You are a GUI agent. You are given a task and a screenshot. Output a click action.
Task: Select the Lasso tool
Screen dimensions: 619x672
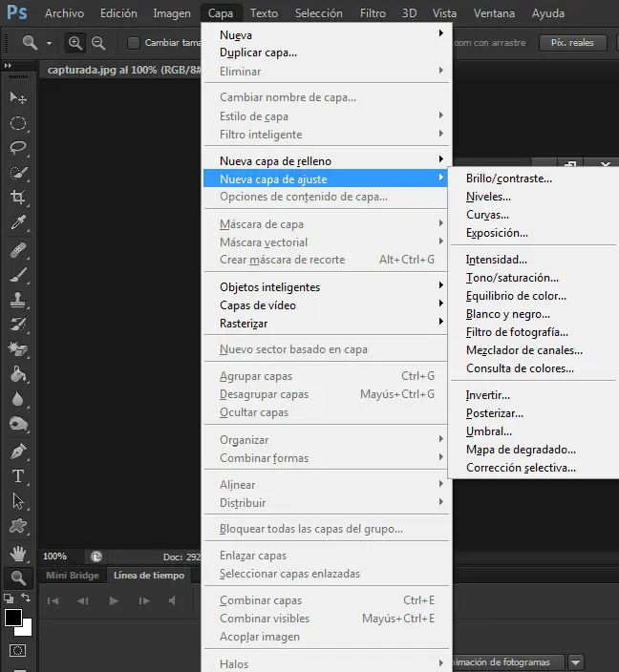18,148
